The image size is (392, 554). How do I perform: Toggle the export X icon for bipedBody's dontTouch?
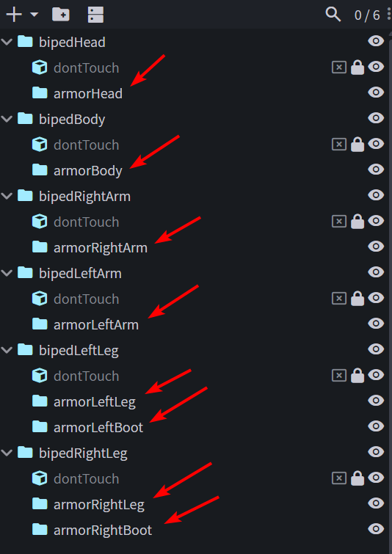coord(339,144)
